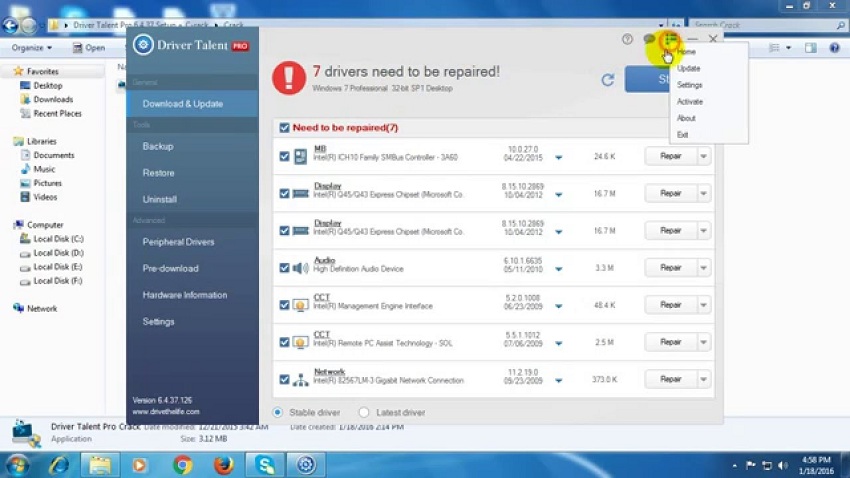Choose About from the dropdown menu
Image resolution: width=850 pixels, height=478 pixels.
(x=686, y=118)
